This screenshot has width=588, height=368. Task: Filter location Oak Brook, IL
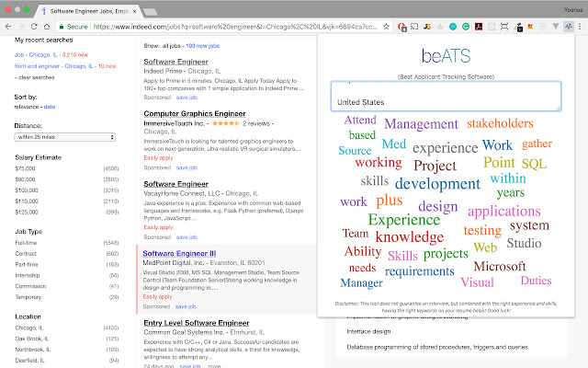tap(32, 339)
